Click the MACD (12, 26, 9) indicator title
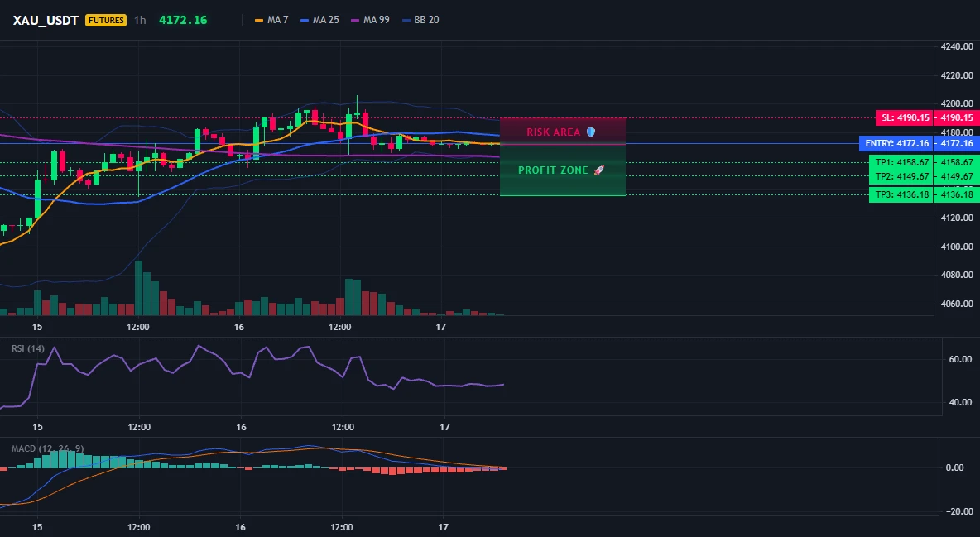 click(x=47, y=448)
